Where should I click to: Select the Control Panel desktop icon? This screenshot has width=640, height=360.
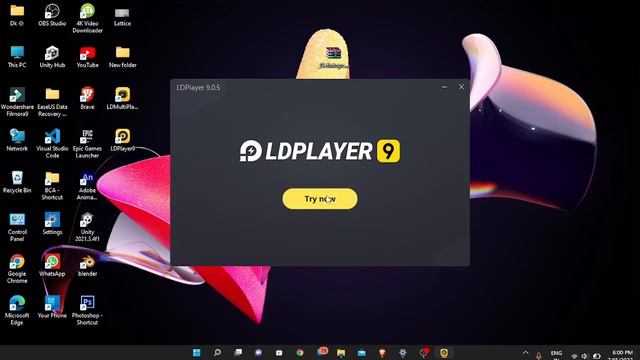coord(17,227)
